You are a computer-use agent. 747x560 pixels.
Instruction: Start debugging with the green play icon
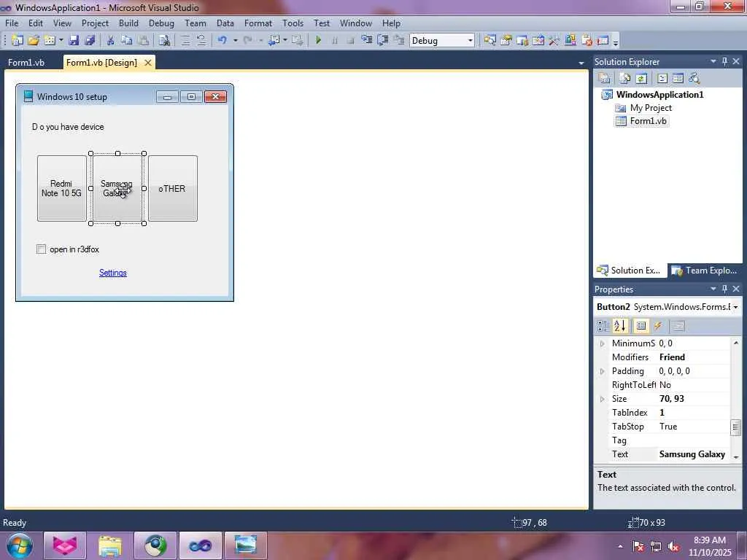pos(318,41)
